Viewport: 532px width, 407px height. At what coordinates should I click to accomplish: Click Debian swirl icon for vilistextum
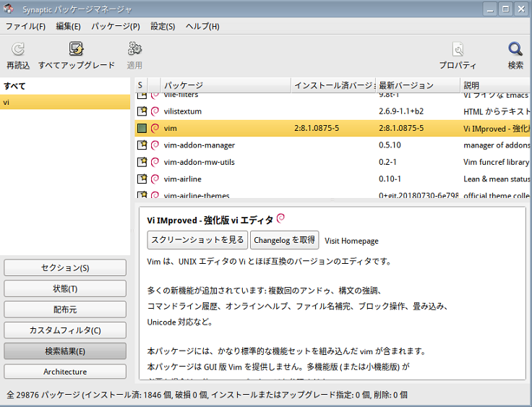155,111
